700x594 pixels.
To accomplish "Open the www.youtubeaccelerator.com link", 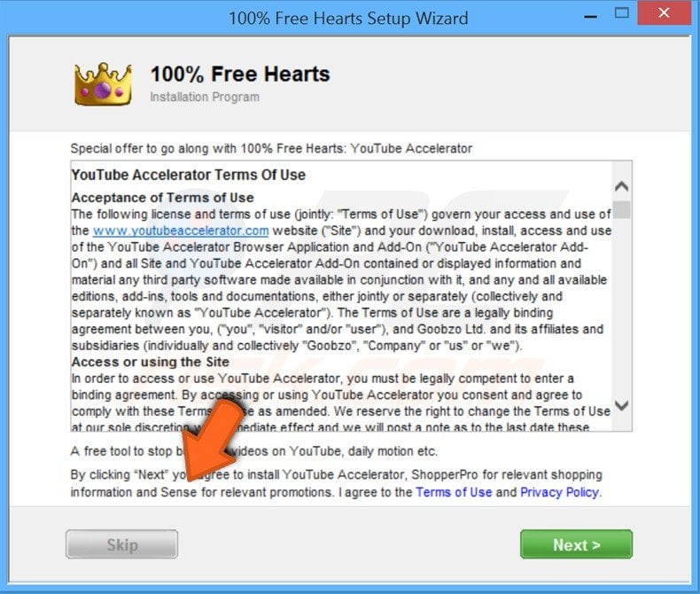I will click(x=181, y=231).
